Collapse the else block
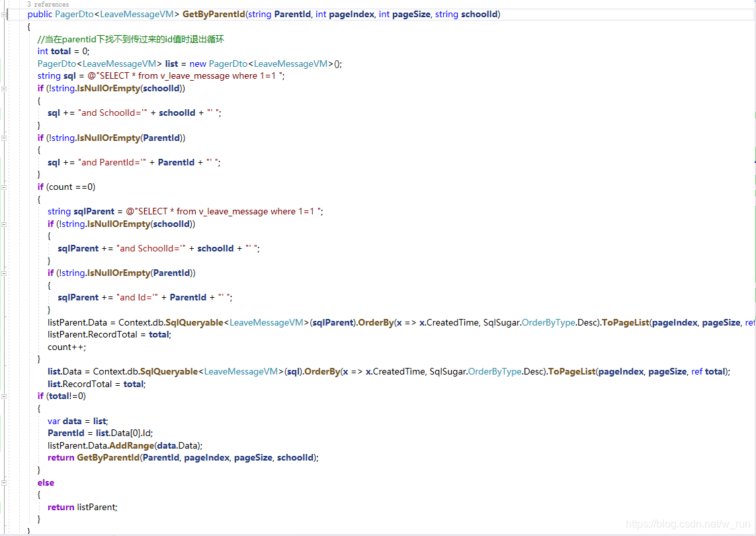Screen dimensions: 756x536 click(4, 482)
